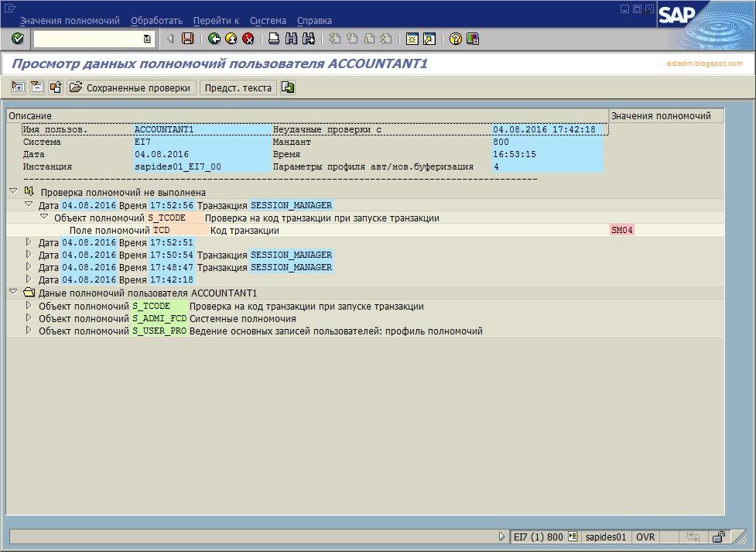Click the First Page icon
This screenshot has height=552, width=756.
[334, 39]
